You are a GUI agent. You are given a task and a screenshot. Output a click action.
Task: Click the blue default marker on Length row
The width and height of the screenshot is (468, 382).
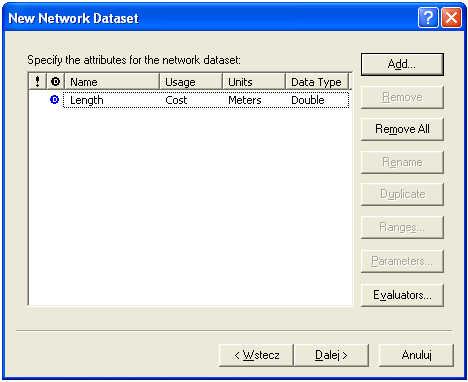click(54, 100)
